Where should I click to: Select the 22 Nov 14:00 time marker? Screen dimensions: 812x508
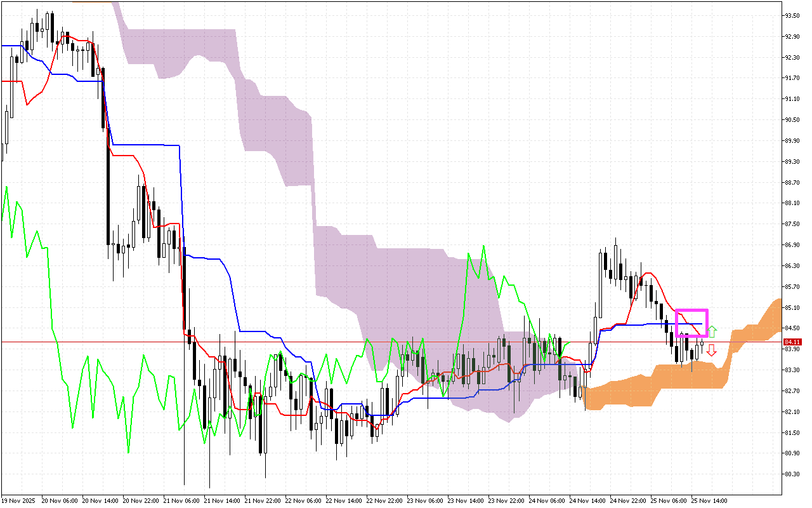pyautogui.click(x=344, y=500)
